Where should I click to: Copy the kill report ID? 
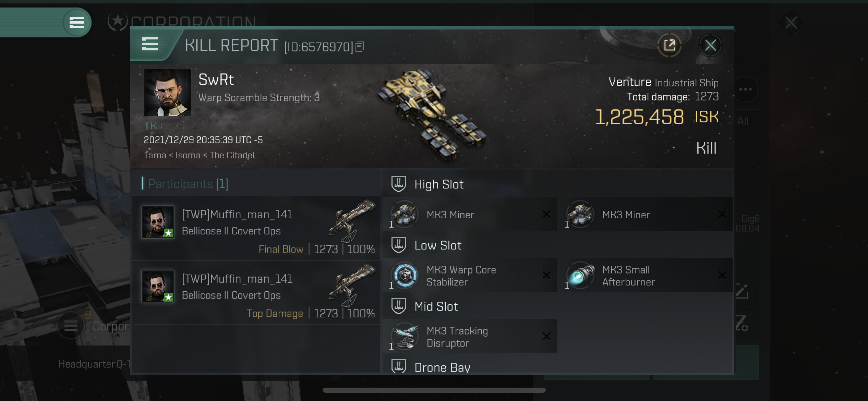360,47
